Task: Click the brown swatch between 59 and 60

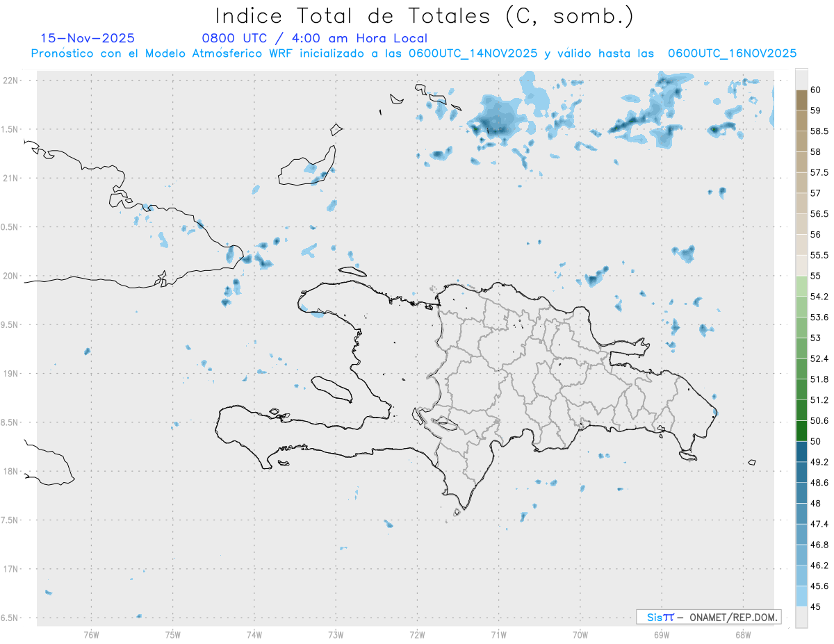Action: tap(801, 100)
